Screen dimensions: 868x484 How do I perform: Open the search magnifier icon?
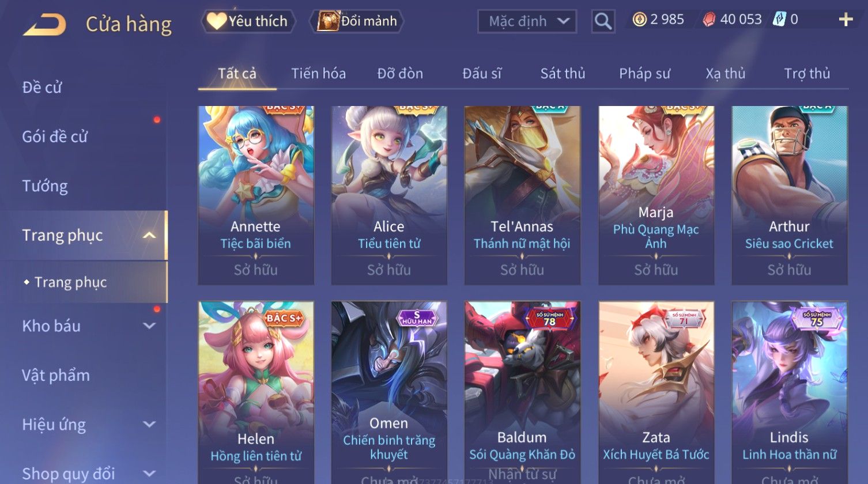click(603, 21)
